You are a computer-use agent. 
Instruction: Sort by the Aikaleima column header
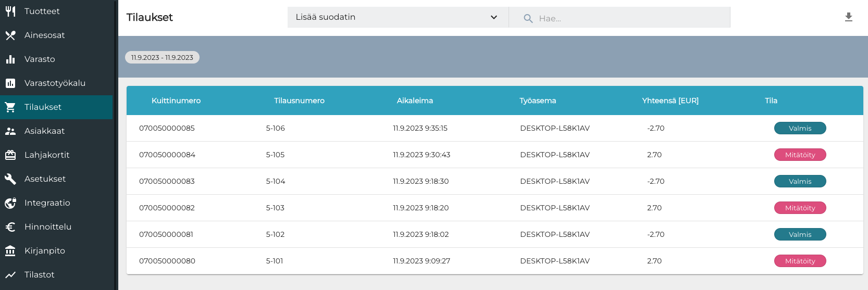(415, 100)
